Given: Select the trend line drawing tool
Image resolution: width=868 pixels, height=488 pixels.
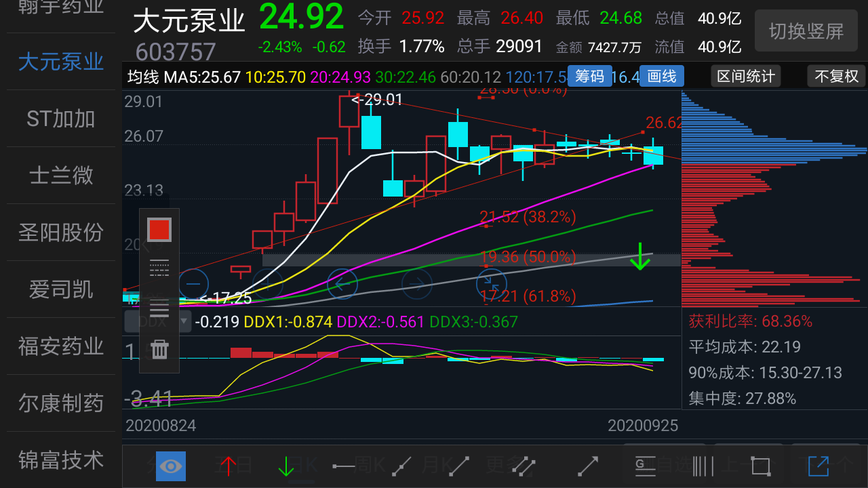Looking at the screenshot, I should (x=460, y=466).
